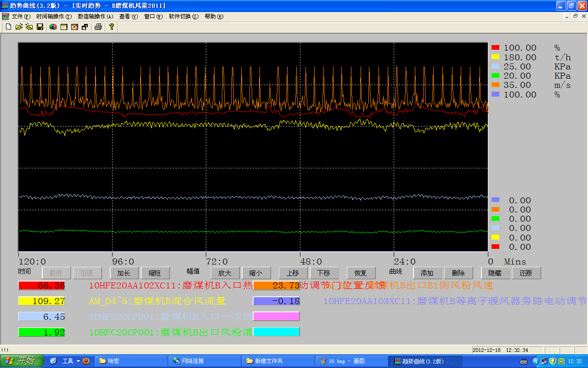Click the 添加 curve button

(x=427, y=273)
